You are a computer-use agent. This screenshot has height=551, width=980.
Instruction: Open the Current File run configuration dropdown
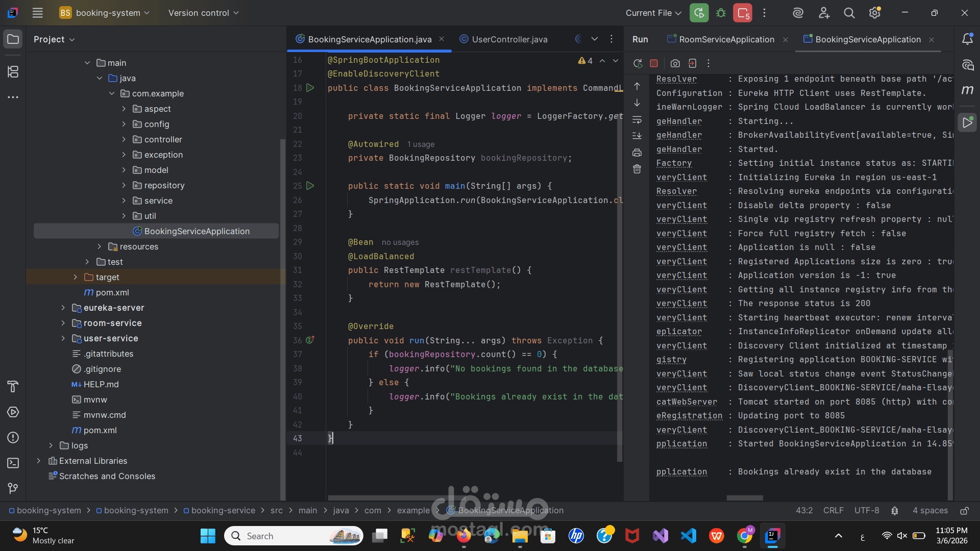pyautogui.click(x=653, y=13)
